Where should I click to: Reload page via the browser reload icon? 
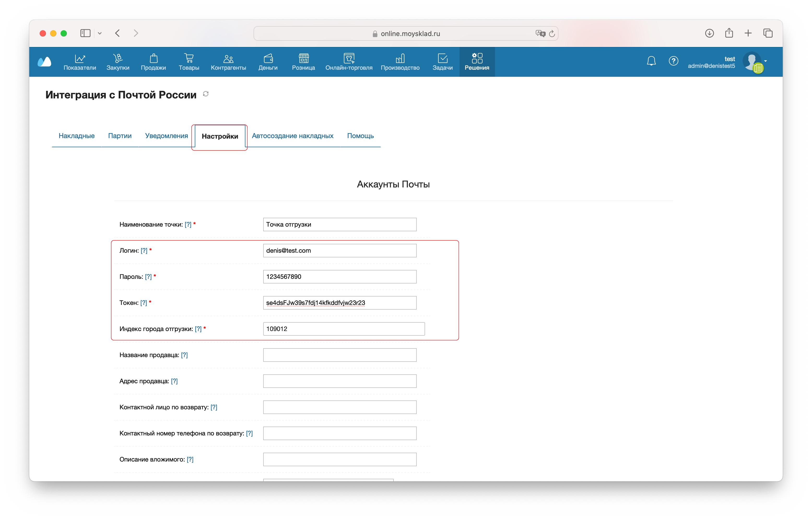(552, 33)
